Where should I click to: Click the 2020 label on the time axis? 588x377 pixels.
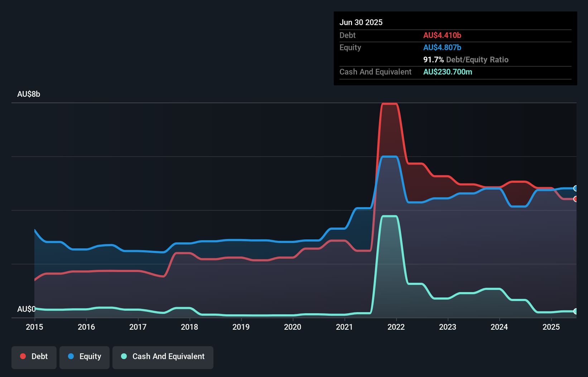pyautogui.click(x=293, y=327)
